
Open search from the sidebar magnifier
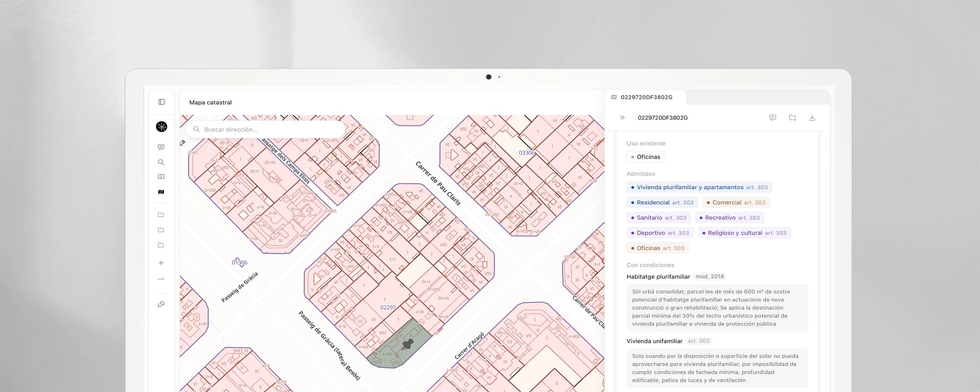161,162
